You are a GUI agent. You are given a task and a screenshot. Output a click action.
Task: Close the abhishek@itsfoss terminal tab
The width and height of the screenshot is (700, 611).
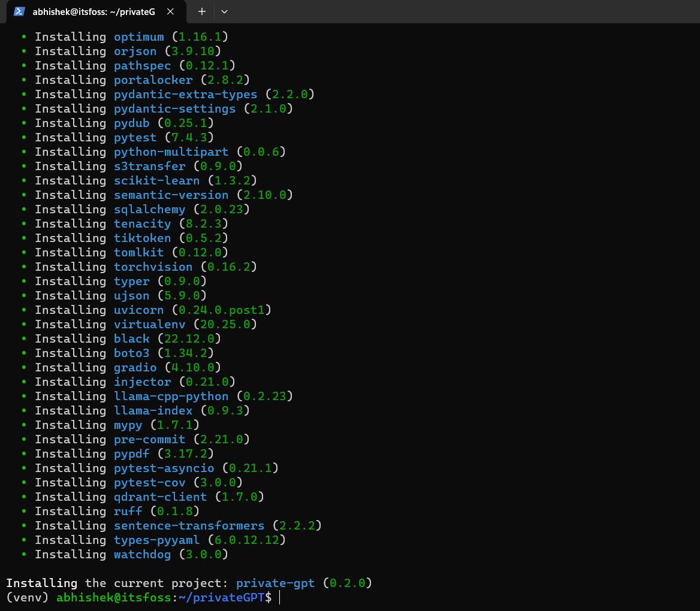point(171,11)
